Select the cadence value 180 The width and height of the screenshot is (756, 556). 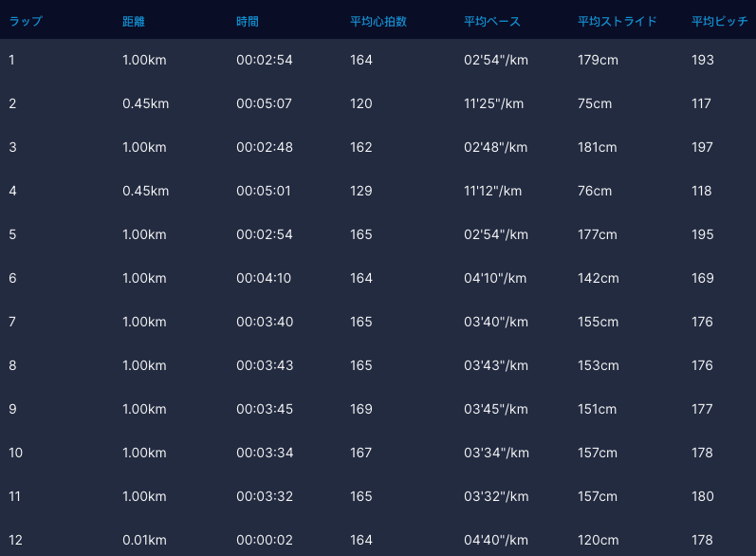pyautogui.click(x=703, y=496)
